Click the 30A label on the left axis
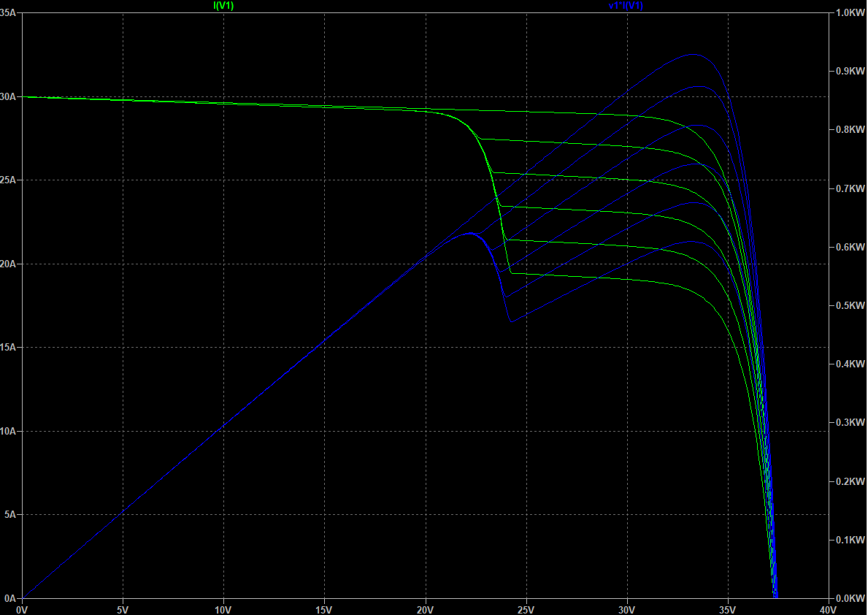 pyautogui.click(x=9, y=97)
